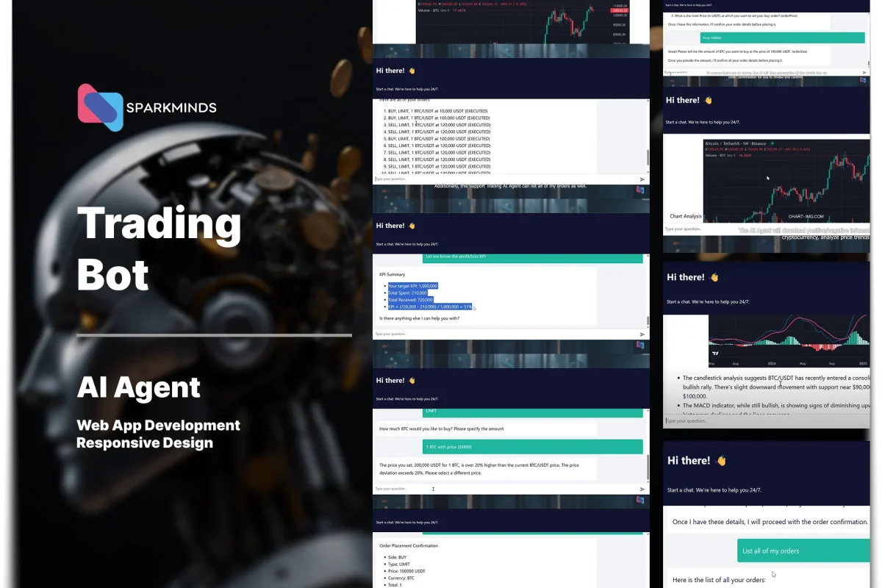
Task: Switch to the Chart Analysis section
Action: [x=685, y=216]
